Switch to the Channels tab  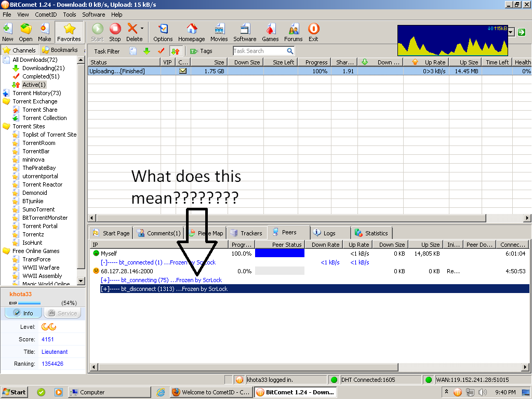19,50
